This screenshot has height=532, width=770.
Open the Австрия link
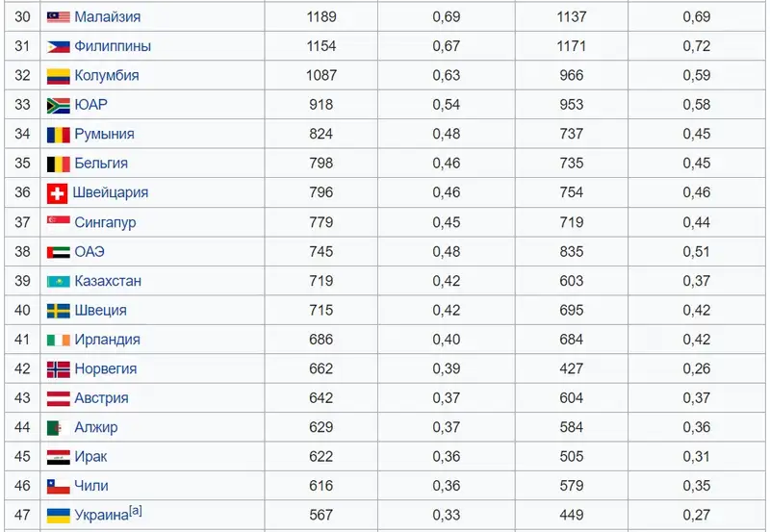[101, 398]
